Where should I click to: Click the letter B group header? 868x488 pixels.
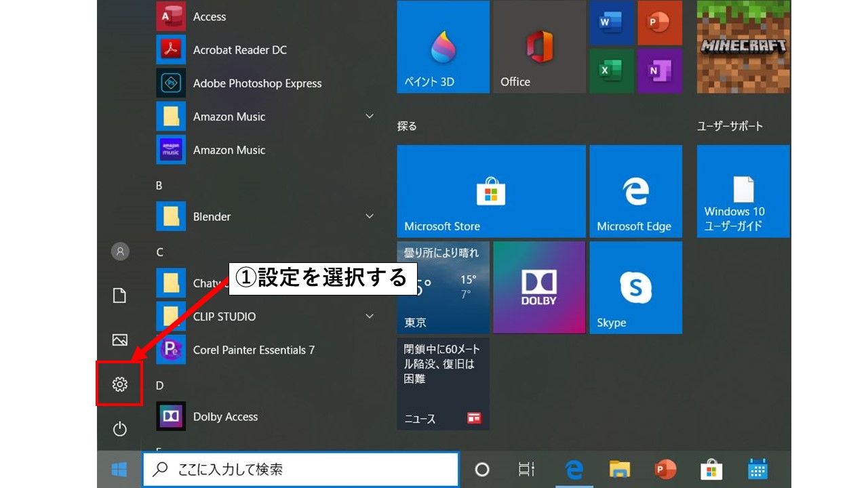[159, 185]
